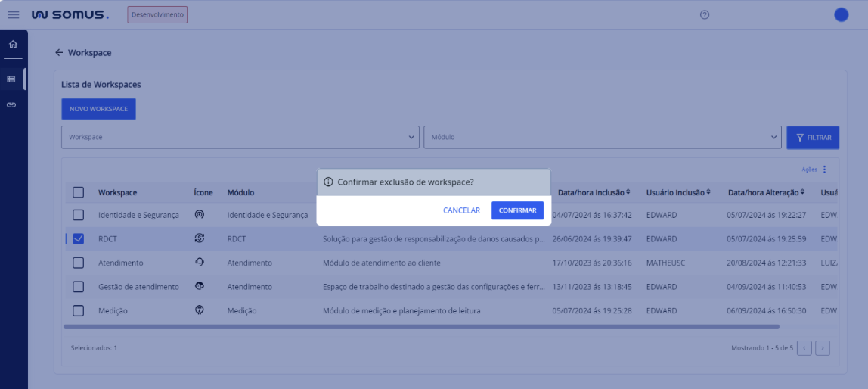868x389 pixels.
Task: Click 'Mostrando 1 - 5 de 5' text
Action: pos(762,348)
